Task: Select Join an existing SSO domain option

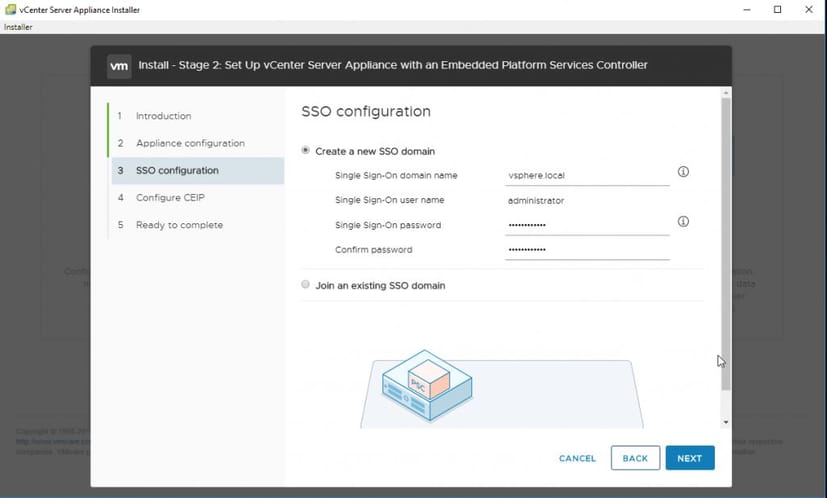Action: point(305,284)
